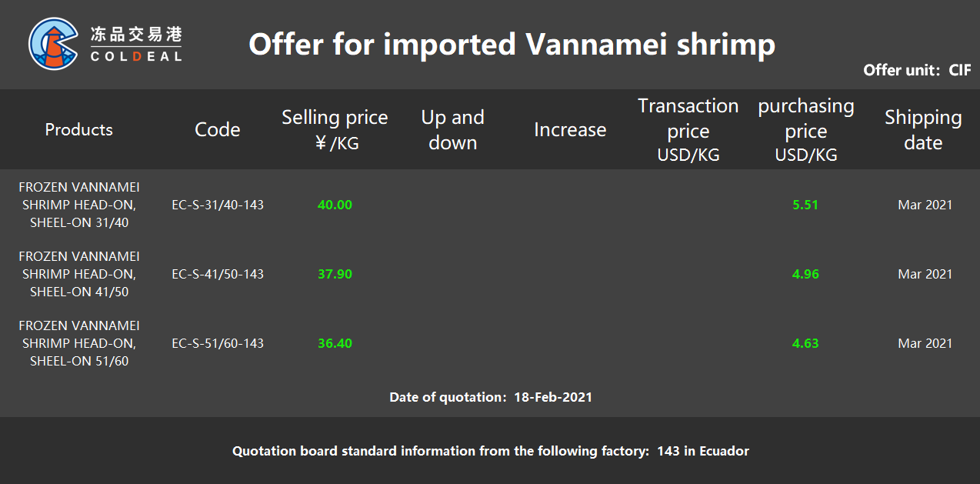
Task: Click the COLDEAL brand name text
Action: [x=136, y=56]
